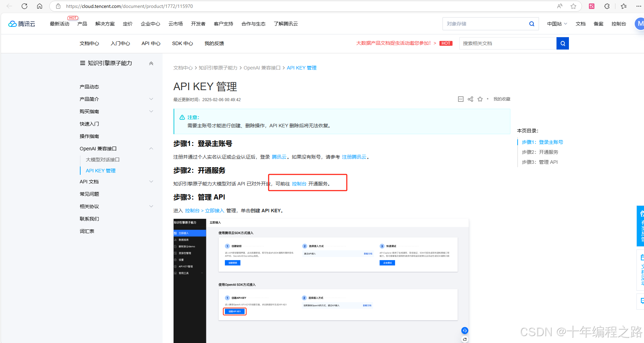Open browser favorites list icon

point(624,6)
